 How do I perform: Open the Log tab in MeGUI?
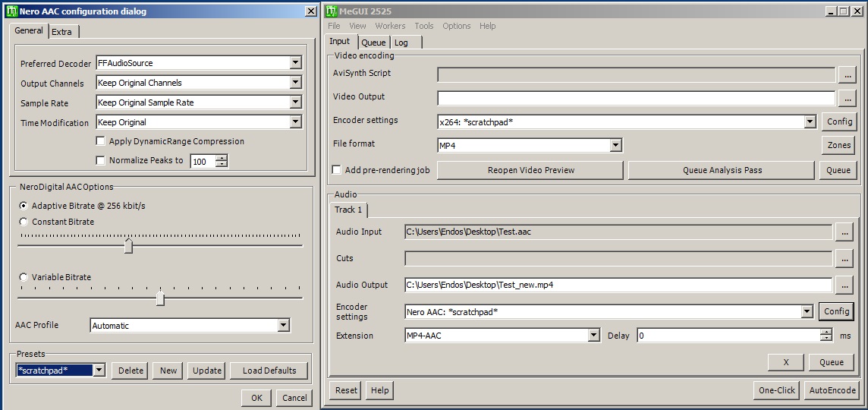(405, 43)
